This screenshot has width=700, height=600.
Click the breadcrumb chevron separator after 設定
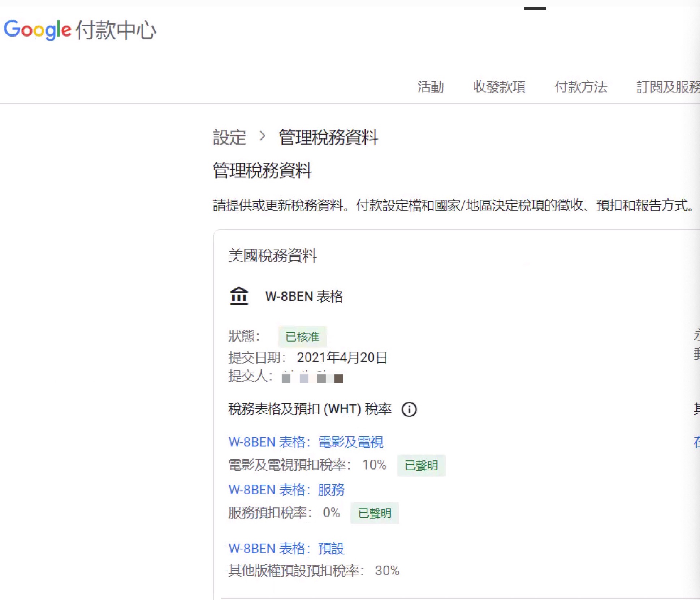(x=263, y=136)
